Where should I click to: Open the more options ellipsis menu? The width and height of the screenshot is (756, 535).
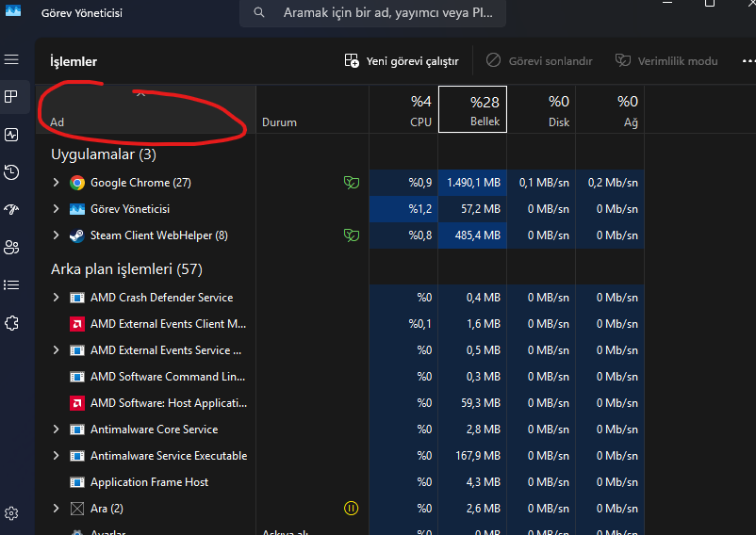coord(748,61)
